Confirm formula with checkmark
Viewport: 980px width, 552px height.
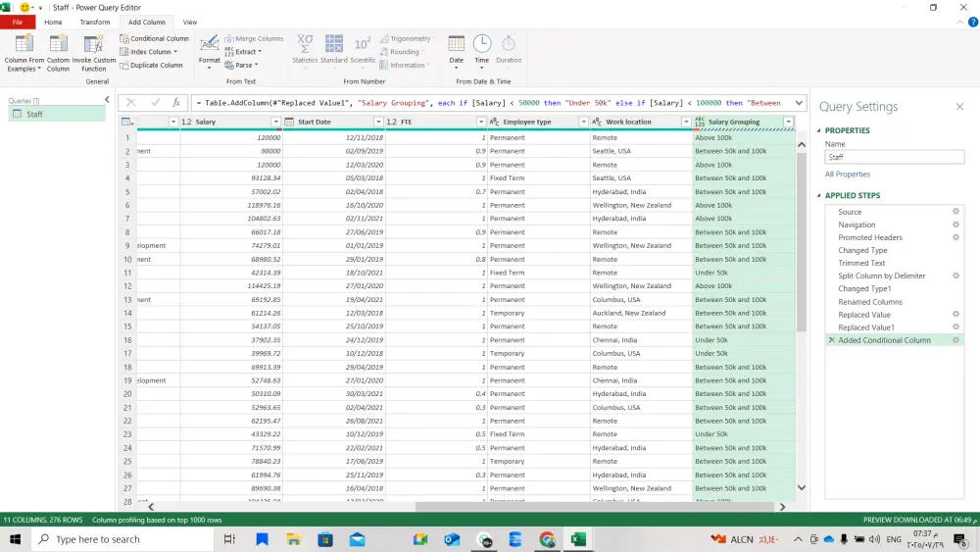pos(155,103)
